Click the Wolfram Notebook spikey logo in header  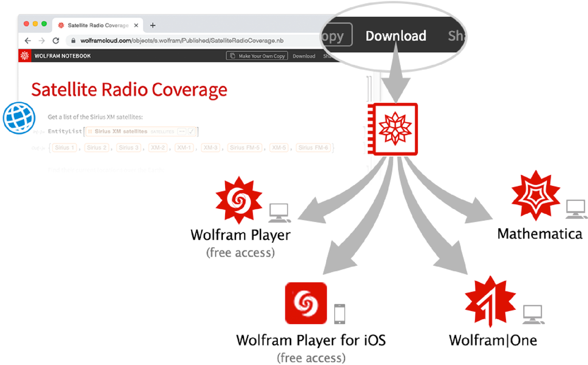click(x=25, y=56)
